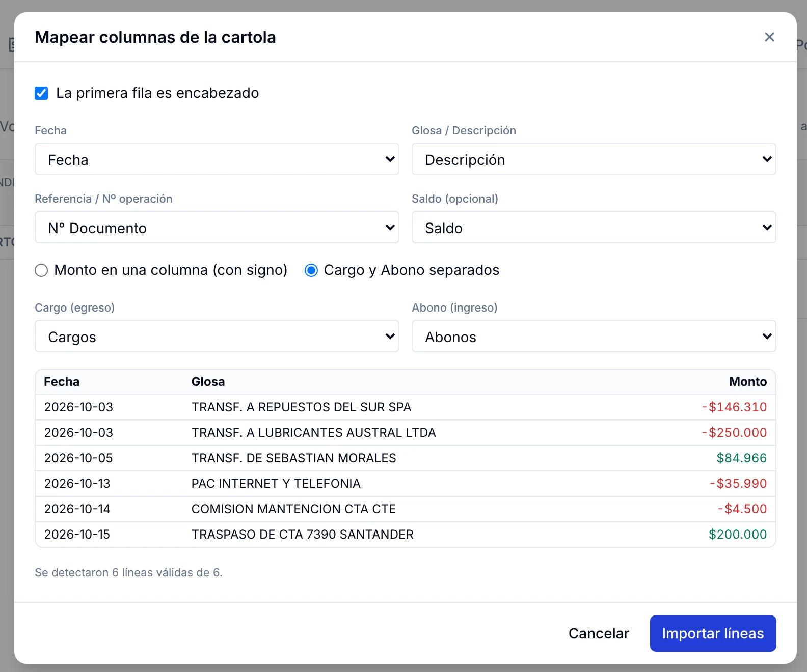807x672 pixels.
Task: Click the Glosa table column header
Action: pyautogui.click(x=208, y=382)
